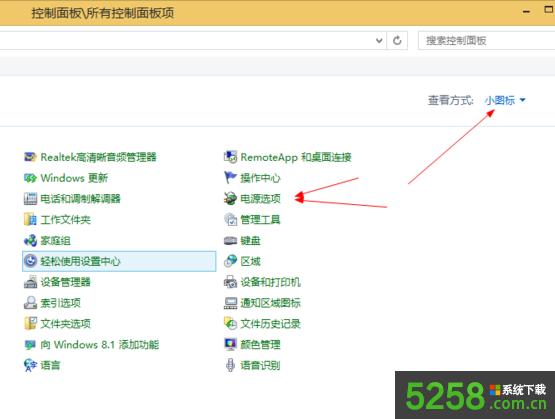Open the 文件历史记录 icon

click(230, 323)
